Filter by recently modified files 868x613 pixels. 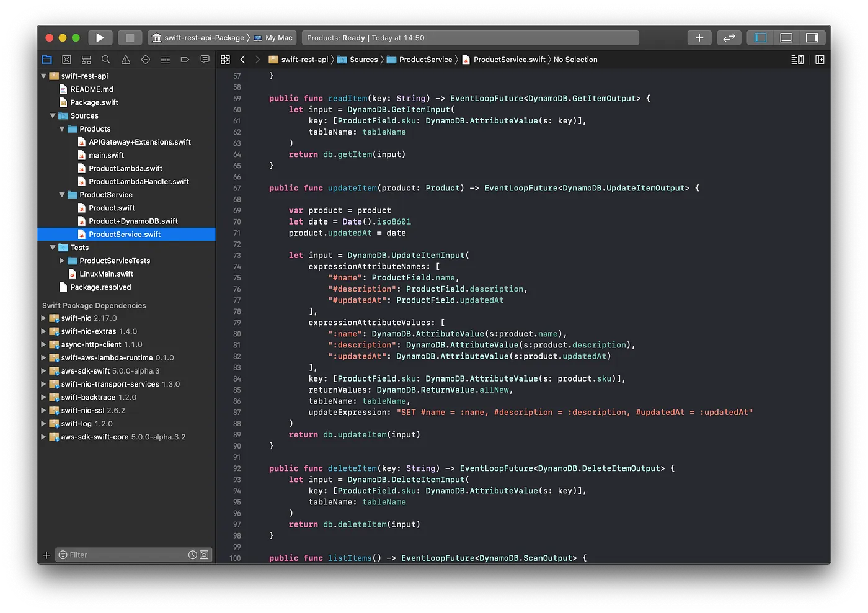[193, 555]
